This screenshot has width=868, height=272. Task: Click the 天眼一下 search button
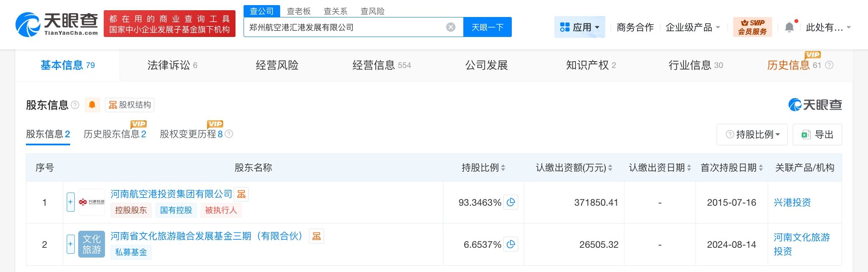click(x=487, y=27)
